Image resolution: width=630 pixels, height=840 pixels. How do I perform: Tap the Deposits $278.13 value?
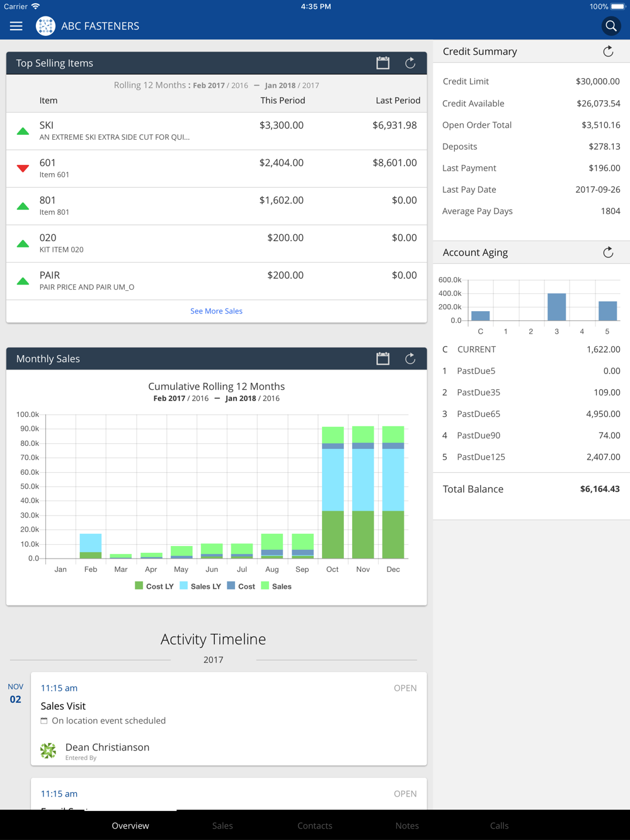[x=604, y=146]
